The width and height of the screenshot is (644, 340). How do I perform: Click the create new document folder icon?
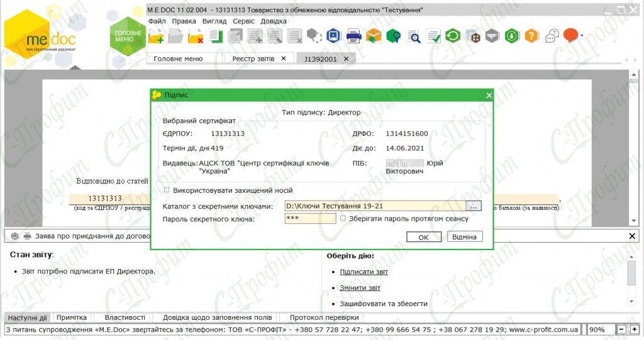[156, 36]
